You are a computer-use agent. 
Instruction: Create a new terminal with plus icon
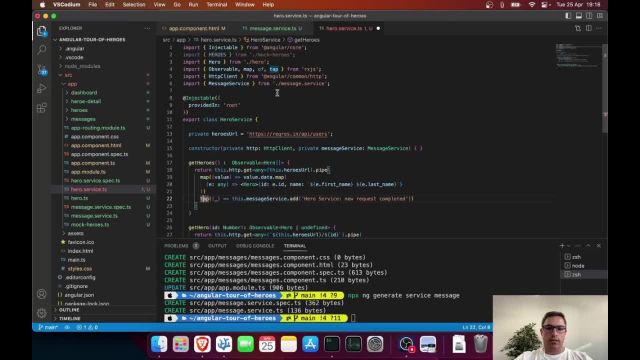(x=562, y=246)
